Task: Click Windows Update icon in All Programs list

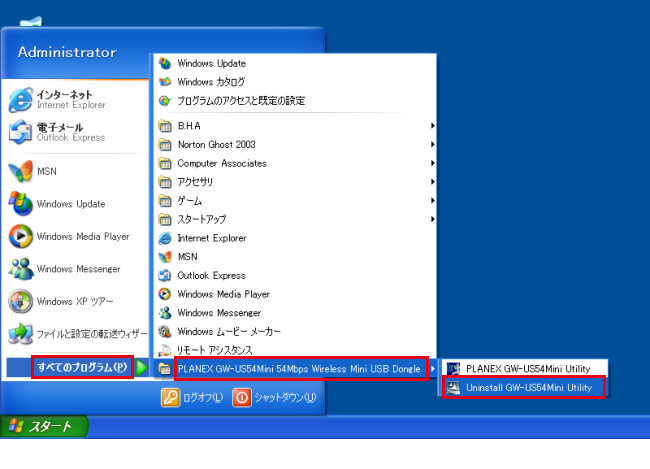Action: click(x=165, y=63)
